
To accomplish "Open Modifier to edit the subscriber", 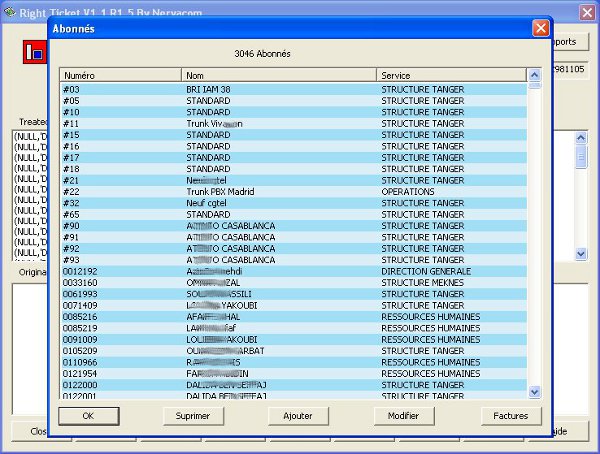I will pos(403,415).
